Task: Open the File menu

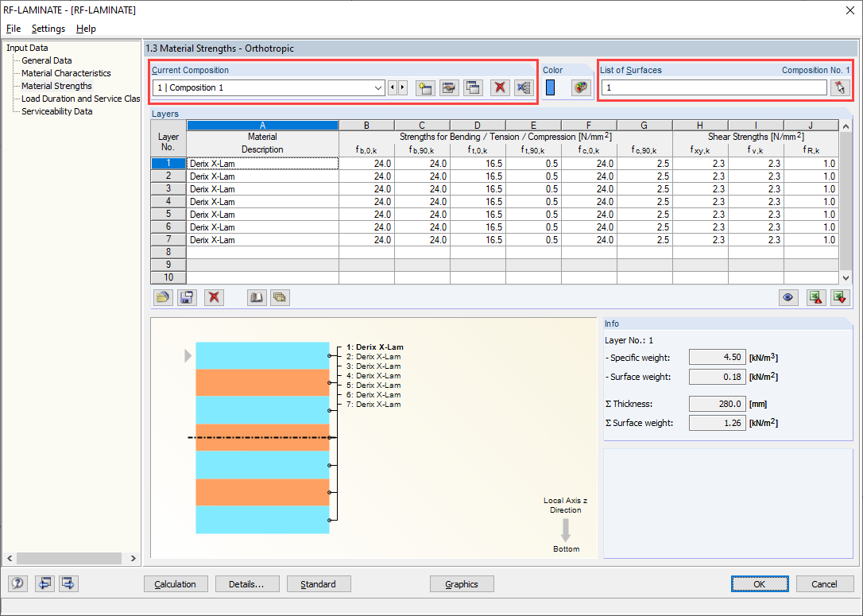Action: (14, 29)
